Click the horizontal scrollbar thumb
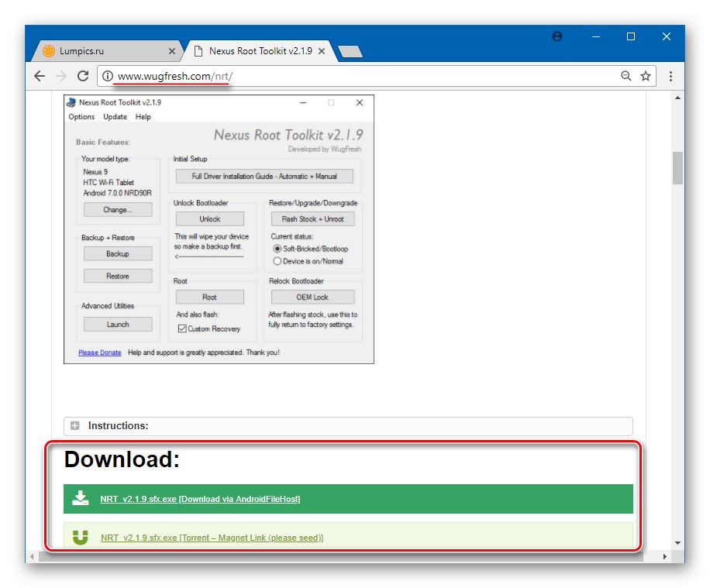Viewport: 710px width, 588px height. (x=340, y=556)
